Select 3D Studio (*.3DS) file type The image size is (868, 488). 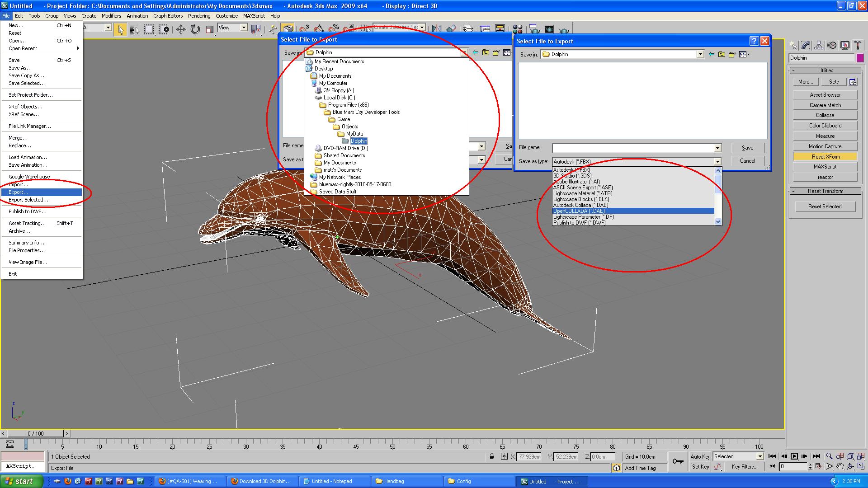coord(633,176)
